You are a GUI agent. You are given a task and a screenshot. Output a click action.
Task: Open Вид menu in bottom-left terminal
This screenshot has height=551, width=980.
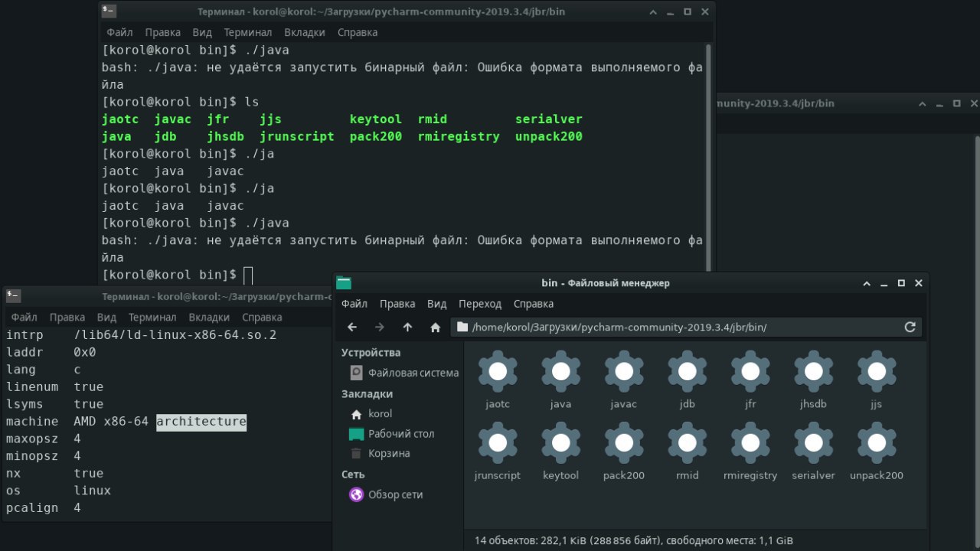[106, 317]
